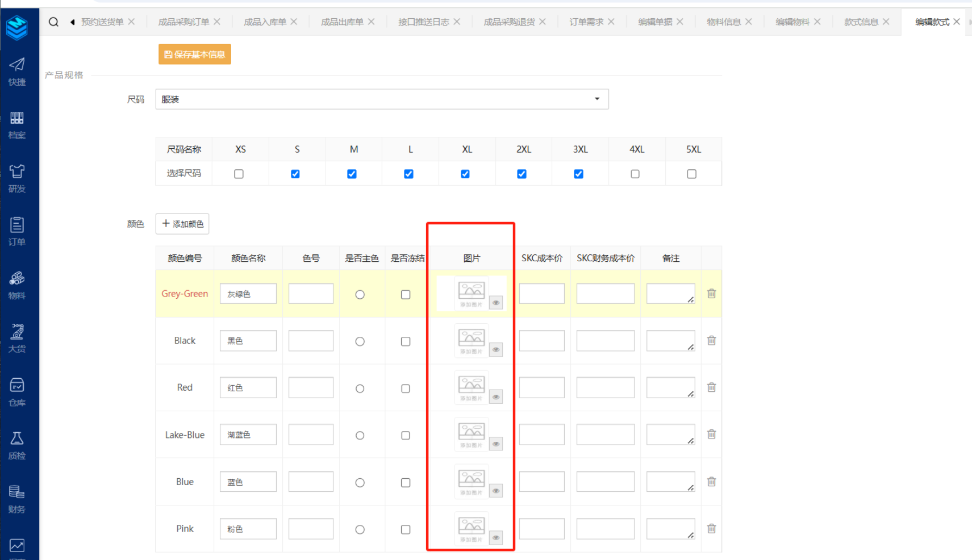Enable the XS size checkbox
The height and width of the screenshot is (560, 972).
(x=239, y=174)
